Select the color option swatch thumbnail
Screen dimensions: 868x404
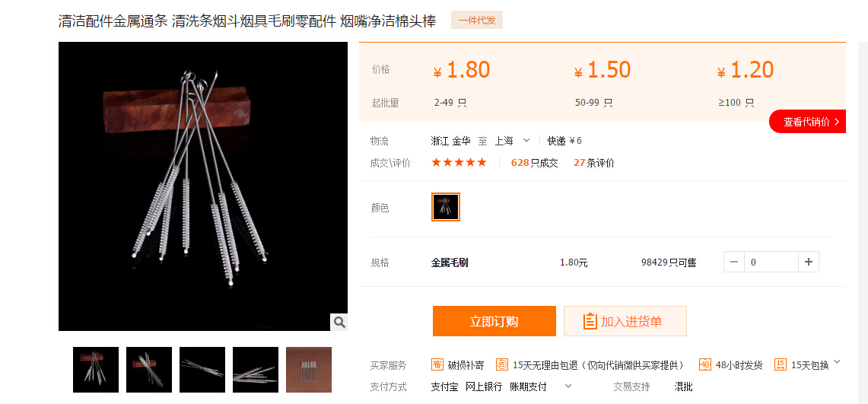[446, 207]
